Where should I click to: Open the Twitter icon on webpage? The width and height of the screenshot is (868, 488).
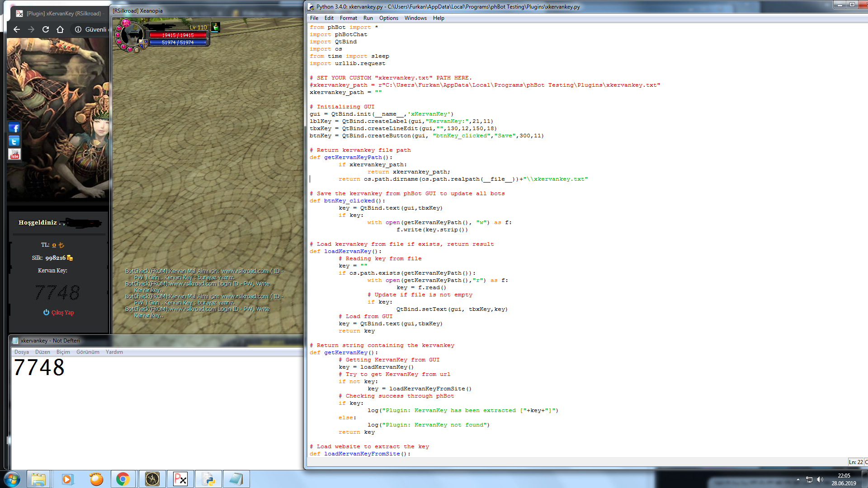point(14,141)
